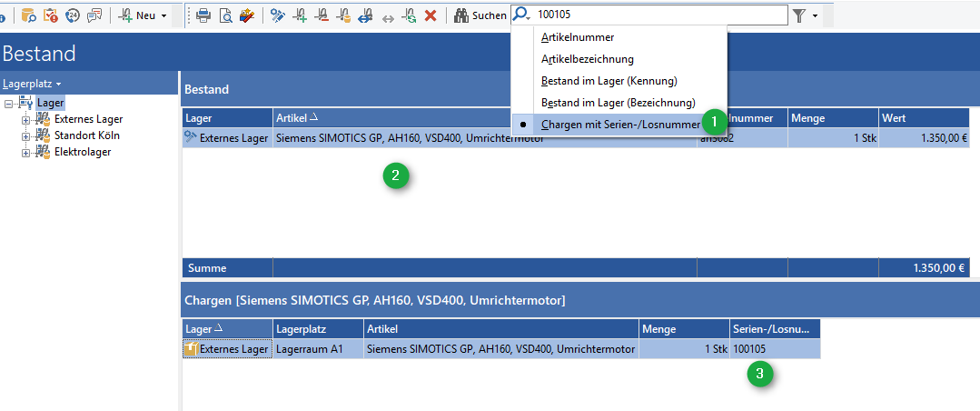Open the chat messages icon

click(94, 15)
